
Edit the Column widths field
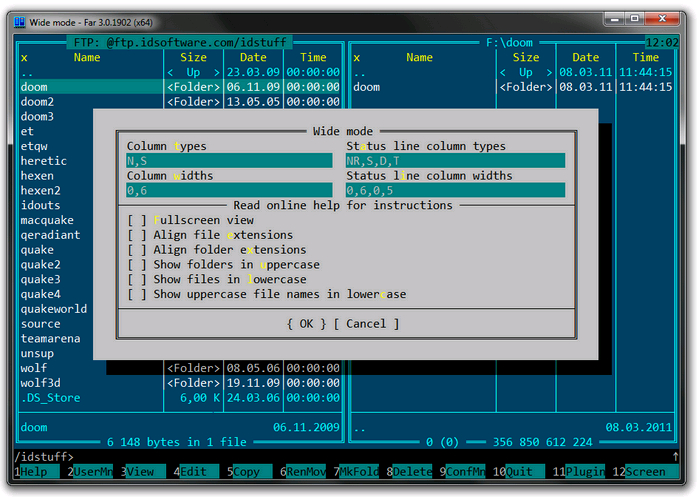(x=228, y=190)
